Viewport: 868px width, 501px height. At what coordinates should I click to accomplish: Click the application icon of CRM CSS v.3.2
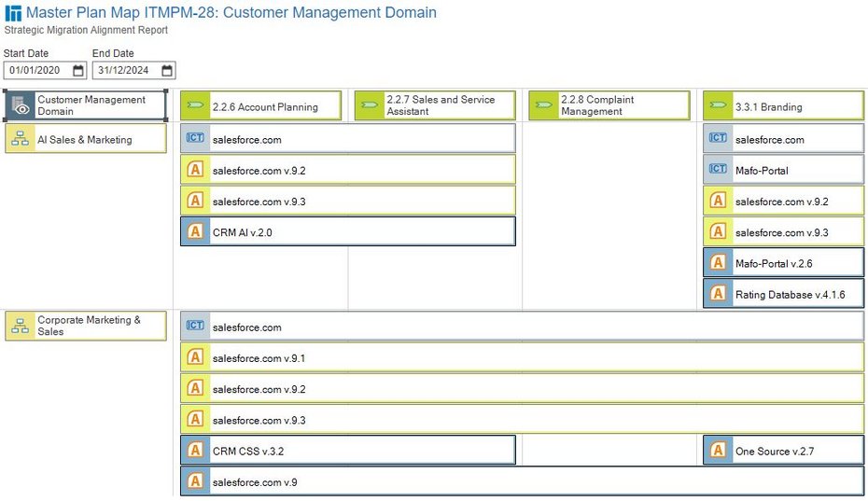pyautogui.click(x=195, y=450)
